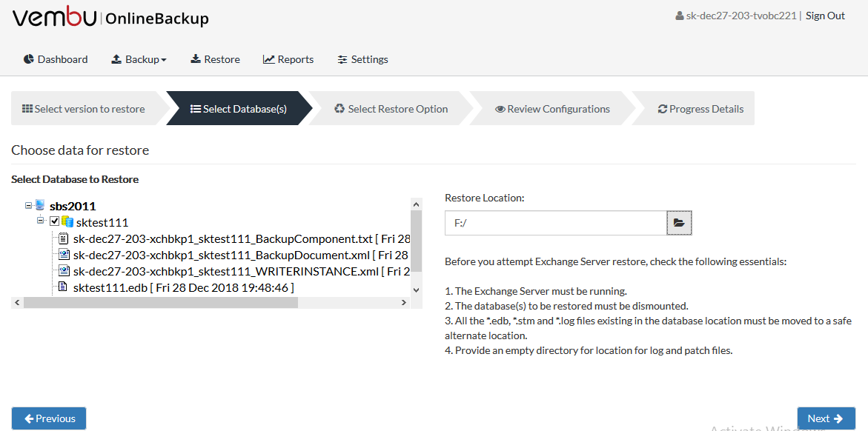Click the '*.edb, *.stm and *.log files' instruction
Screen dimensions: 868x431
coord(649,328)
